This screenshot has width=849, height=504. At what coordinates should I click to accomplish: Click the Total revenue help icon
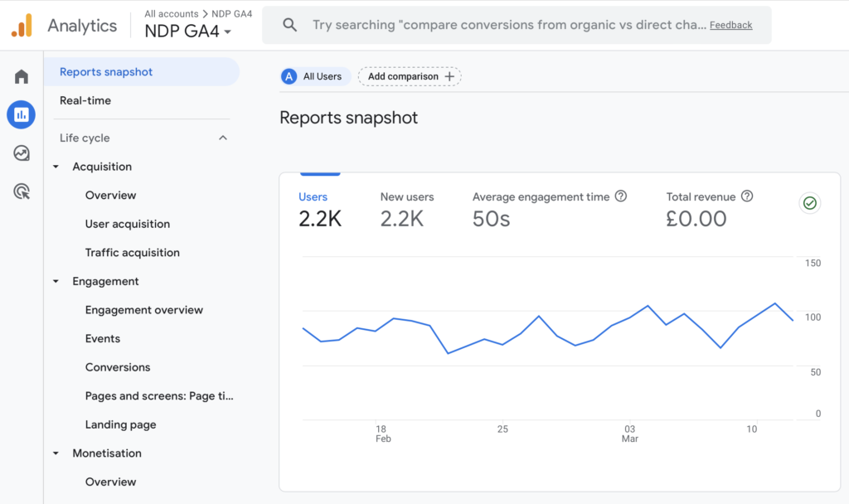tap(747, 196)
